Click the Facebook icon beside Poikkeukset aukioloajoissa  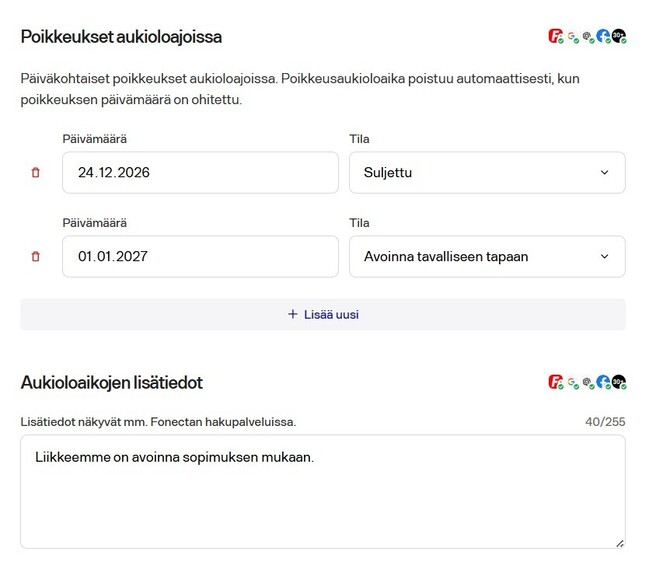[x=603, y=36]
